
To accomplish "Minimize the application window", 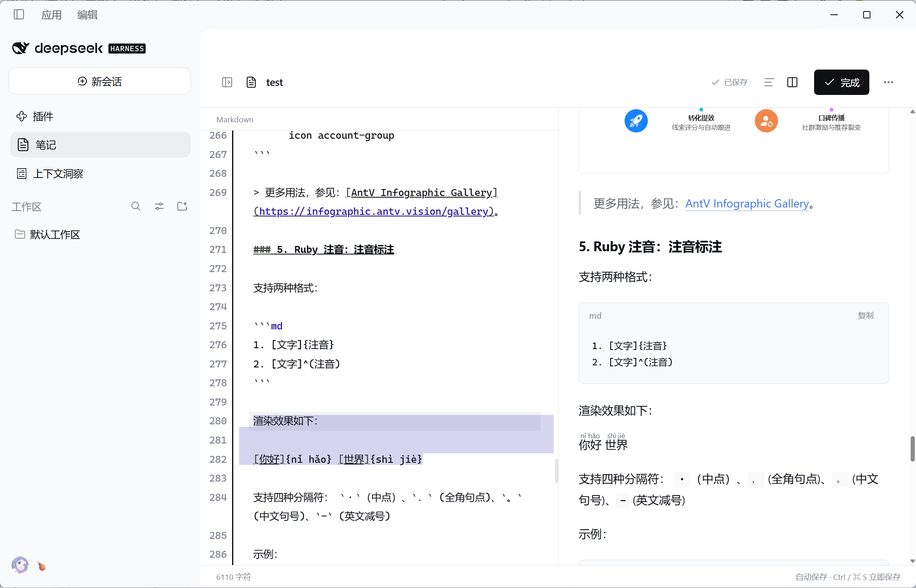I will pos(834,15).
